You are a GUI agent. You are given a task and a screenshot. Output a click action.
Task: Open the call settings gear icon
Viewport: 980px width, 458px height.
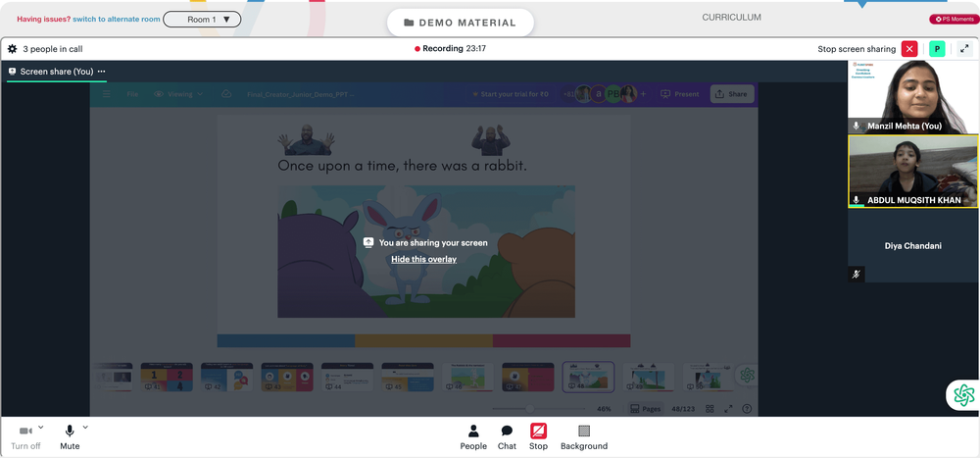tap(12, 49)
